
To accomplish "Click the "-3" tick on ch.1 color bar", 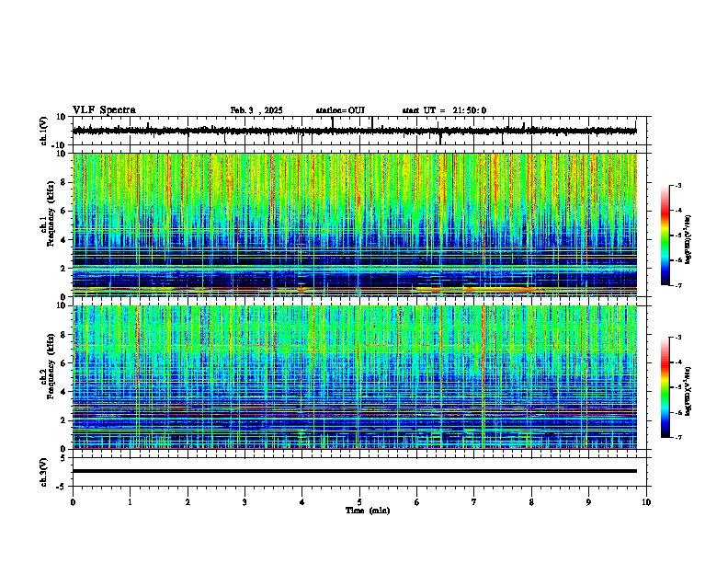I will [677, 185].
